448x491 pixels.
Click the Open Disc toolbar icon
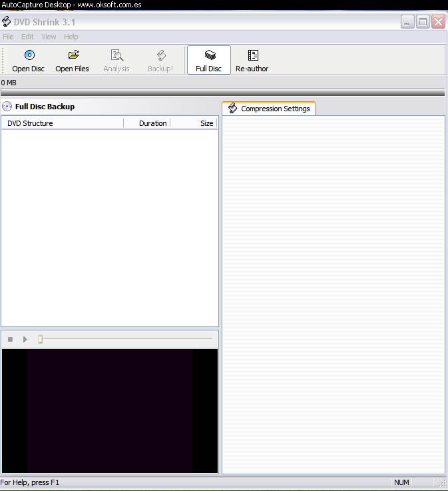[x=30, y=55]
